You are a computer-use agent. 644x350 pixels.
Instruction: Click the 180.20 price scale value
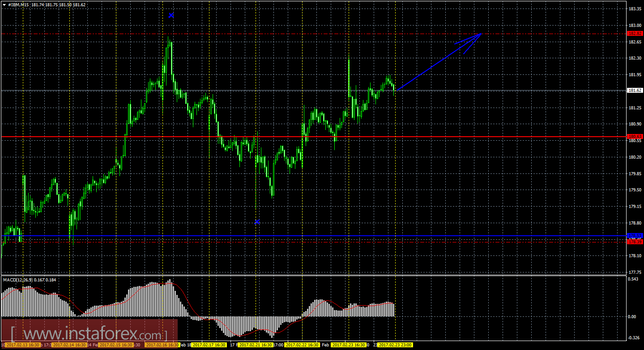pyautogui.click(x=635, y=157)
